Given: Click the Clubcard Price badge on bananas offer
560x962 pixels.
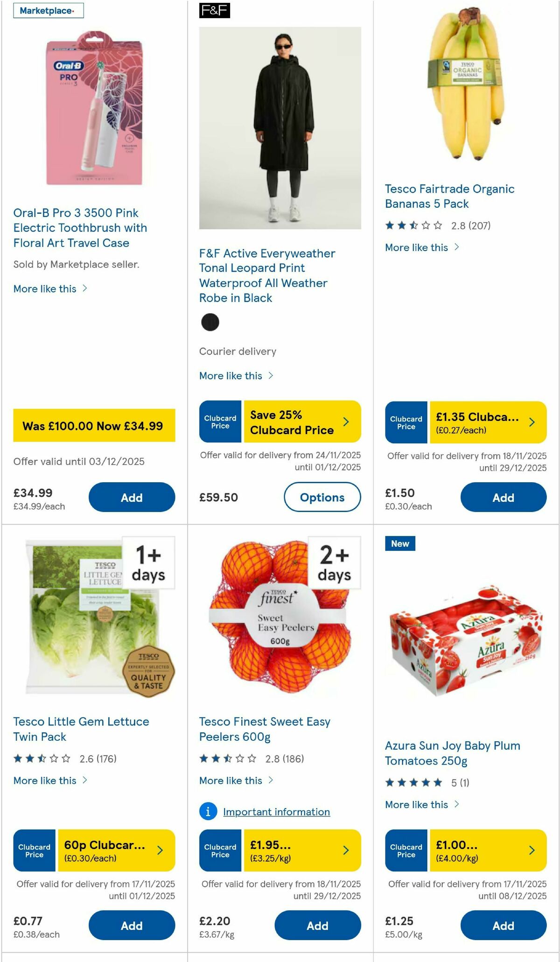Looking at the screenshot, I should tap(406, 421).
